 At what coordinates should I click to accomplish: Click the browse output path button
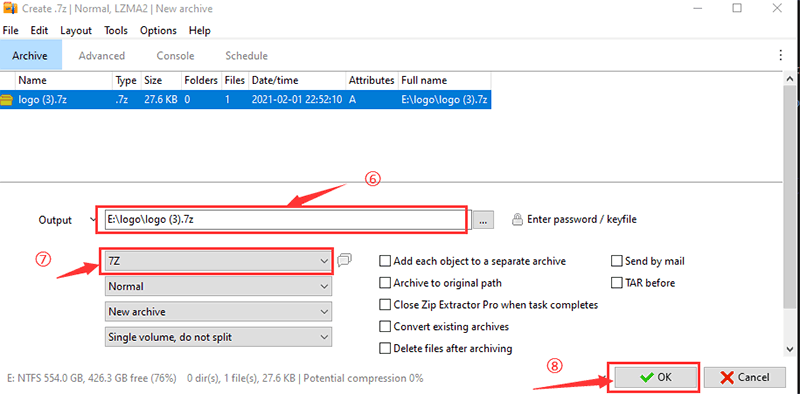tap(483, 220)
